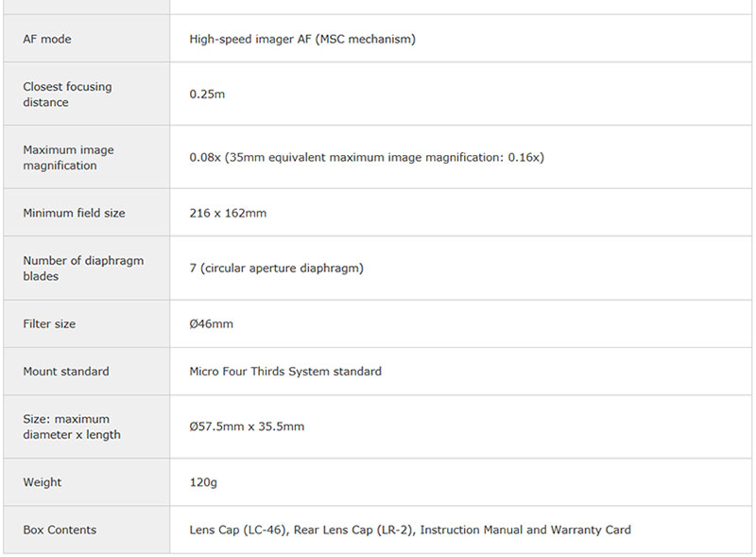Click the Weight row label
Viewport: 756px width, 557px height.
pos(43,482)
